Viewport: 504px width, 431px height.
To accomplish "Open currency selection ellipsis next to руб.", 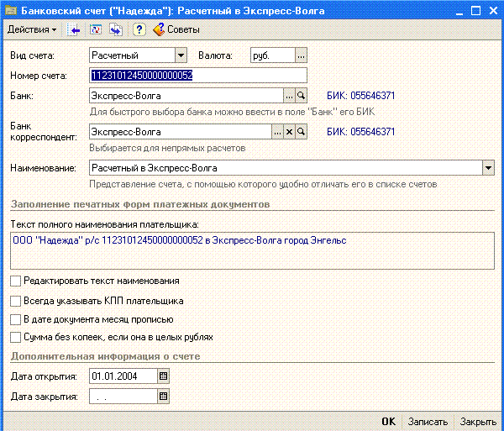I will click(x=301, y=55).
